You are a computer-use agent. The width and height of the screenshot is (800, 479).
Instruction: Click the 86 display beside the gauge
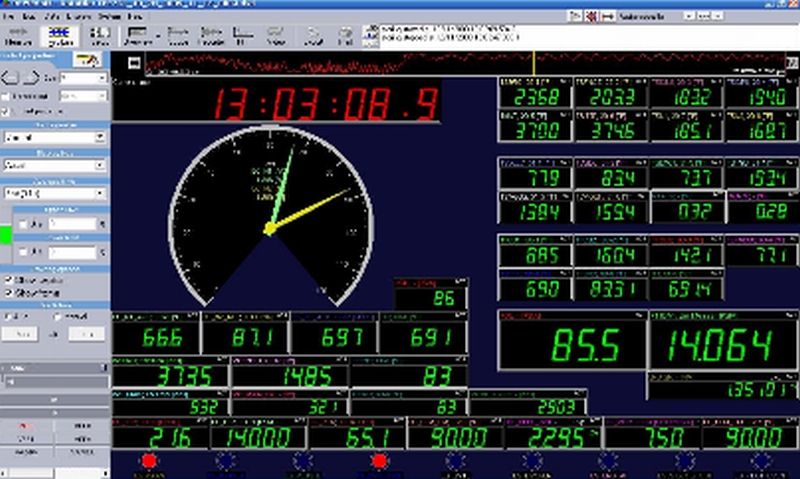click(x=431, y=294)
